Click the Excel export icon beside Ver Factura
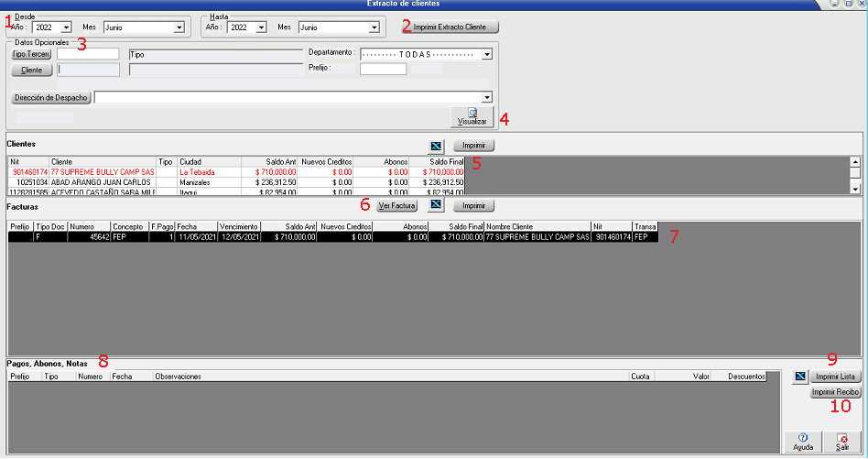Screen dimensions: 868x459 coord(438,206)
